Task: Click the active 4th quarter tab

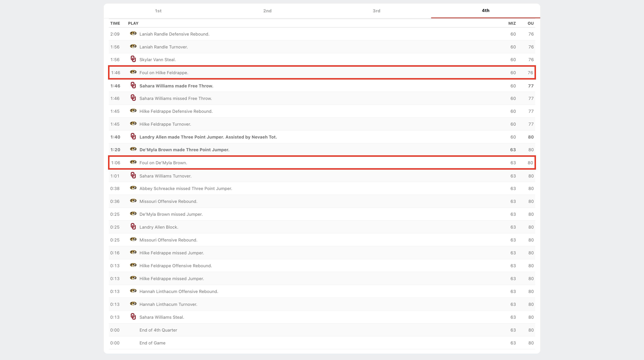Action: [486, 11]
